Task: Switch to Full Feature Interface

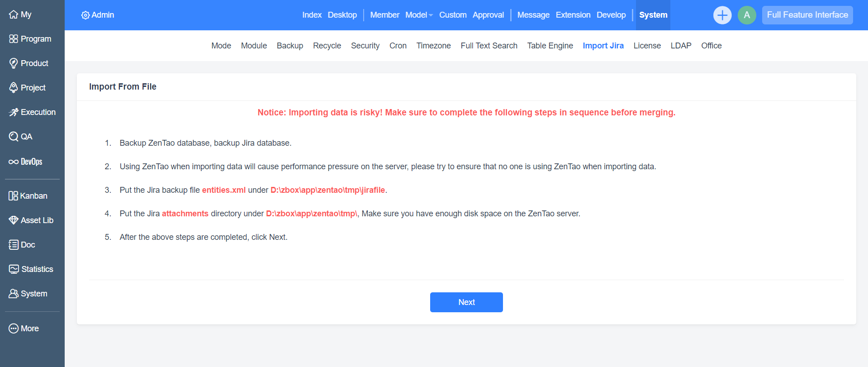Action: [807, 15]
